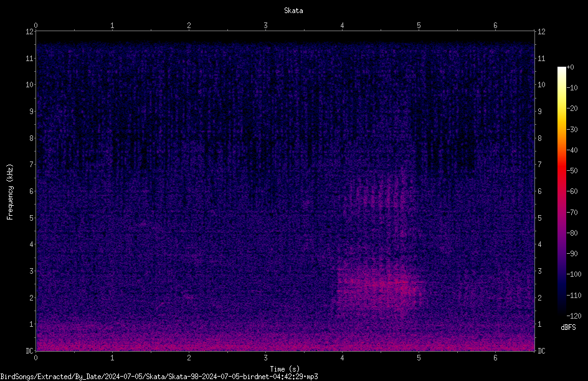
Task: Click the "4" tick on the left frequency axis
Action: (x=31, y=244)
